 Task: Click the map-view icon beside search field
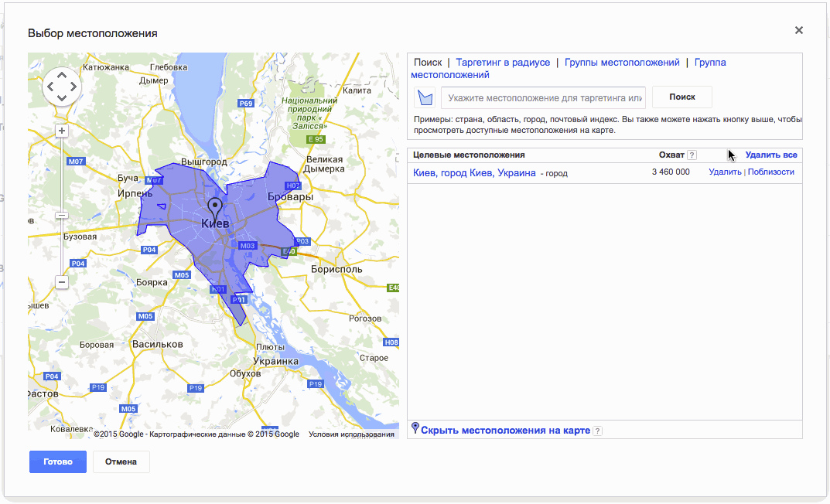425,98
